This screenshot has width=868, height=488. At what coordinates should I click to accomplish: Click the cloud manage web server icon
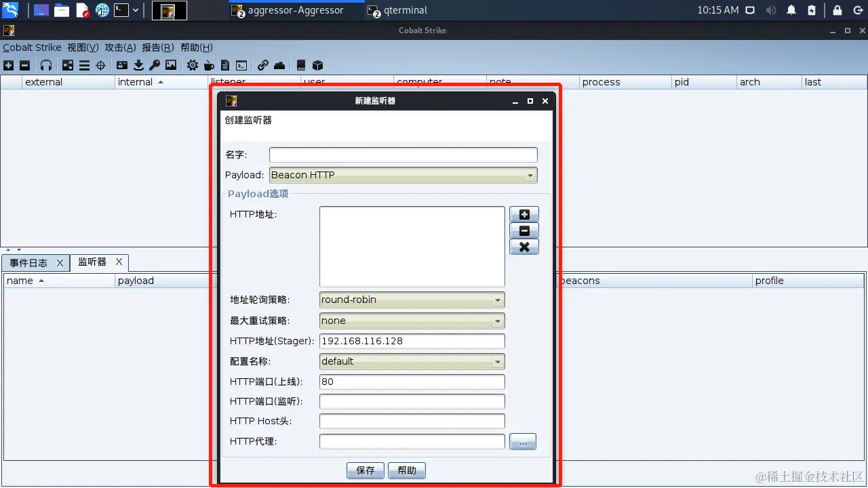click(x=279, y=65)
